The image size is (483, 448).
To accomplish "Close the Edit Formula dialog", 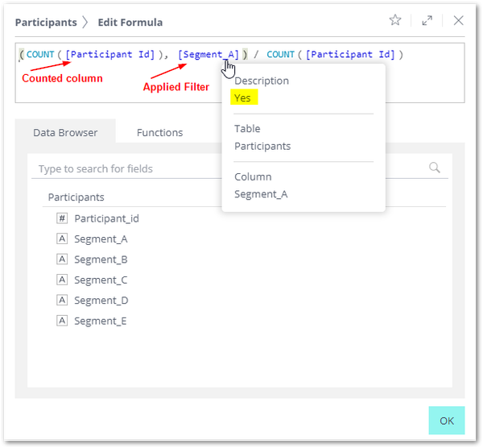I will [x=458, y=21].
